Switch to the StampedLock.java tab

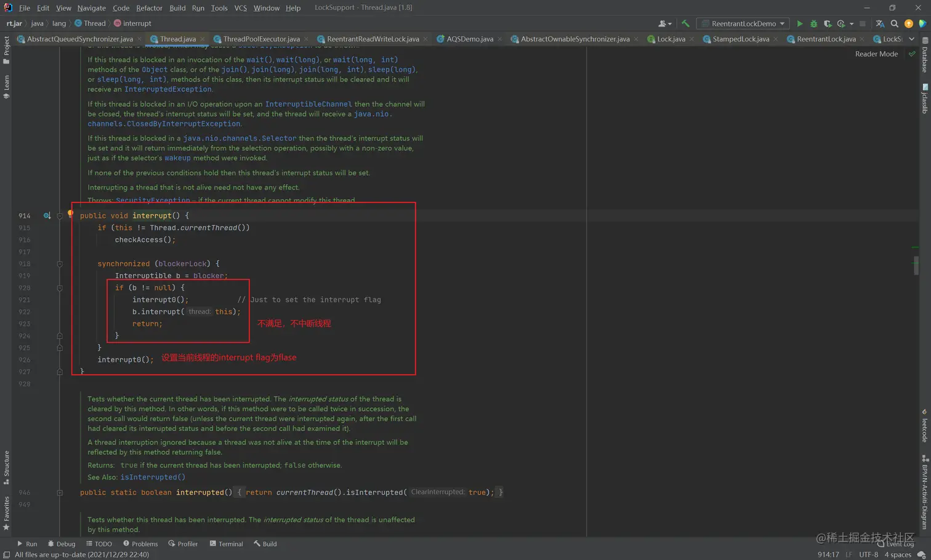pyautogui.click(x=740, y=39)
